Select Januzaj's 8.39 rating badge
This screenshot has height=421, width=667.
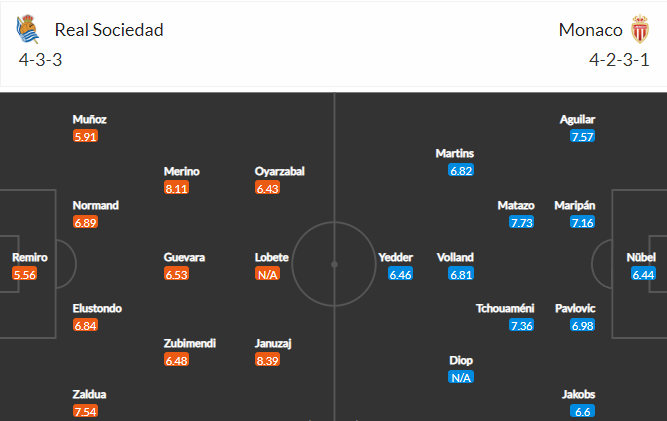(x=267, y=360)
